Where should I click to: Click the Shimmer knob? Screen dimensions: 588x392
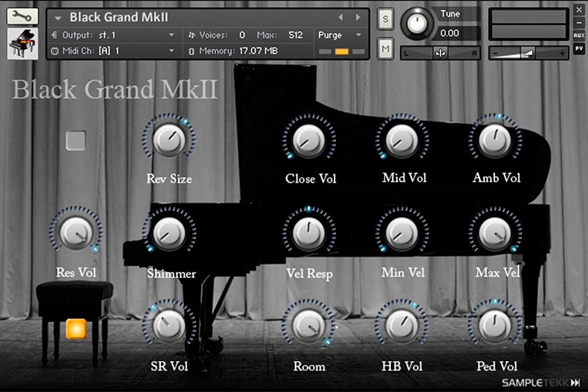tap(169, 233)
